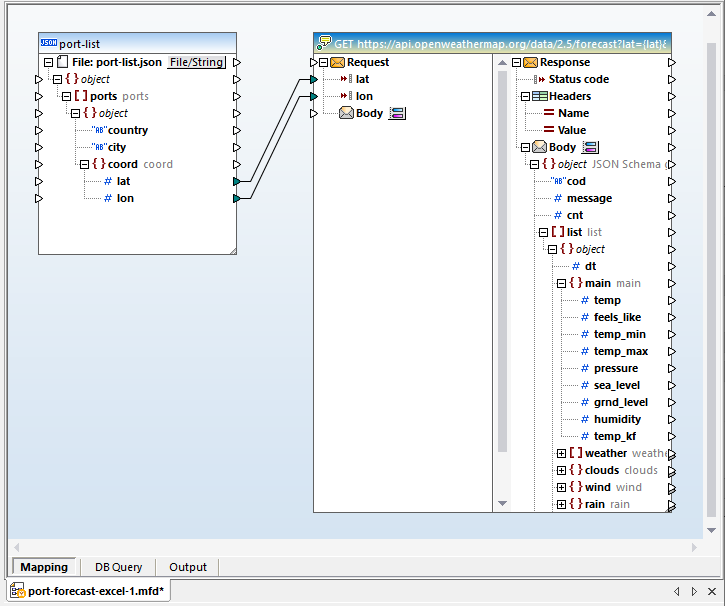Click the input connector of lon in Request

(313, 96)
